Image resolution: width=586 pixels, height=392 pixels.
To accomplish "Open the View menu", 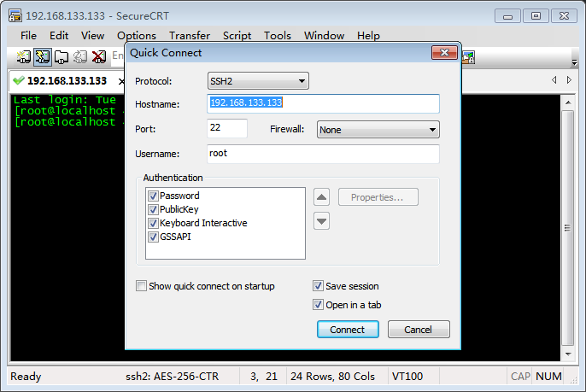I will tap(92, 36).
